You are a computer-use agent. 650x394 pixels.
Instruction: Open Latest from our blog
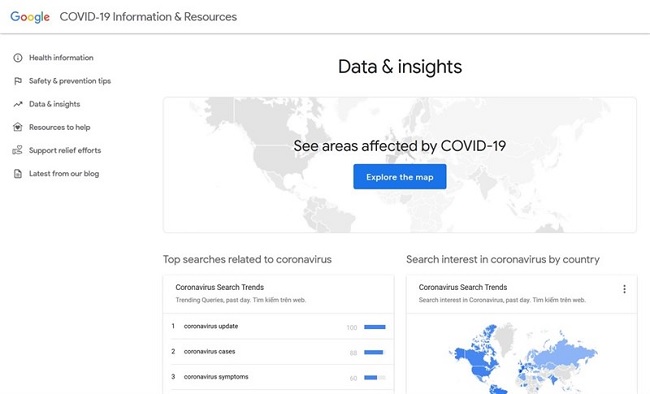[x=64, y=173]
